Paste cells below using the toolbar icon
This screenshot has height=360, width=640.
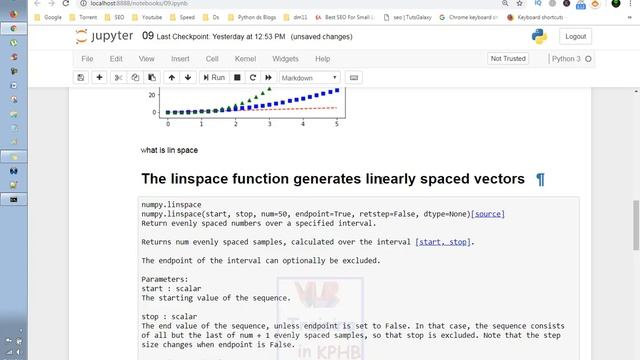pos(152,78)
